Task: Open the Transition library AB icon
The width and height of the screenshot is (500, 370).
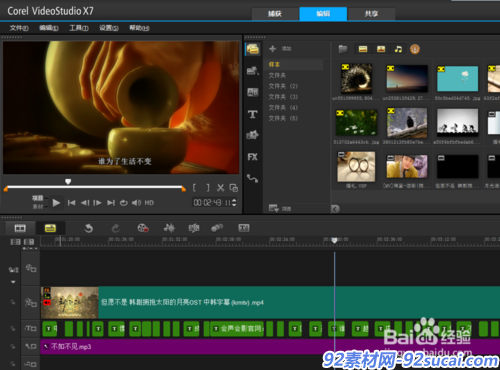Action: 252,92
